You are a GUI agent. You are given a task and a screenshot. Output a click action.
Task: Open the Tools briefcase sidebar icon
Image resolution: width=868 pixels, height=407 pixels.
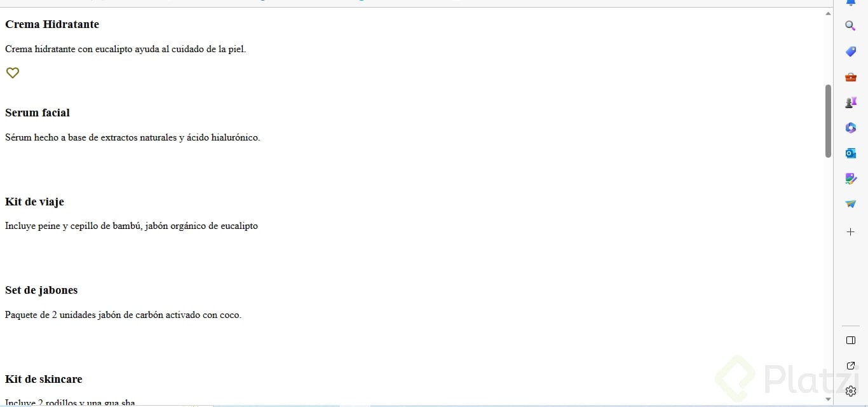point(850,77)
